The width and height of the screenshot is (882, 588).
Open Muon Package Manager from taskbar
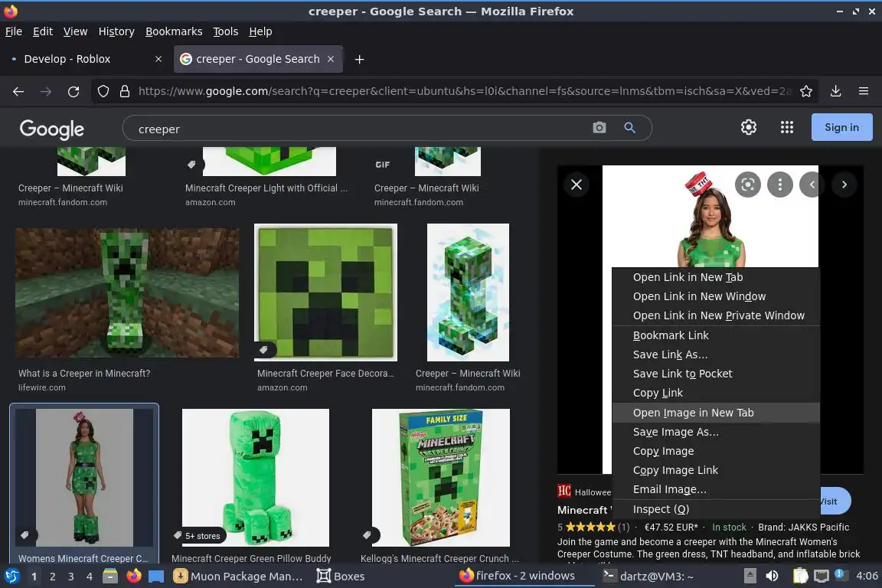click(239, 577)
